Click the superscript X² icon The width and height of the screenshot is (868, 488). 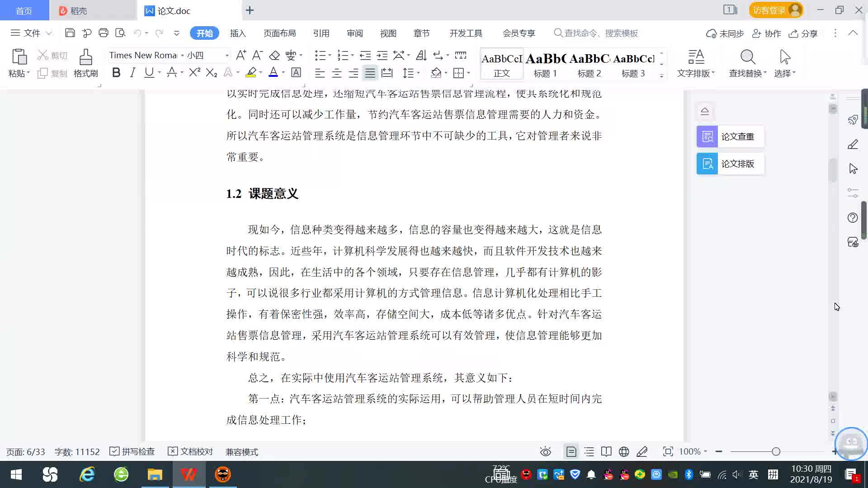194,72
